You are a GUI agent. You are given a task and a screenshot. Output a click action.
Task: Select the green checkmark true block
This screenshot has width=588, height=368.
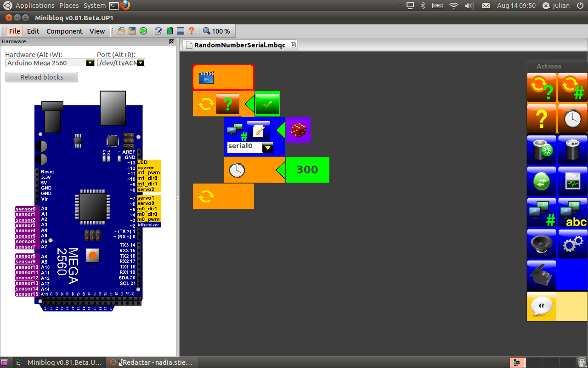(x=267, y=103)
